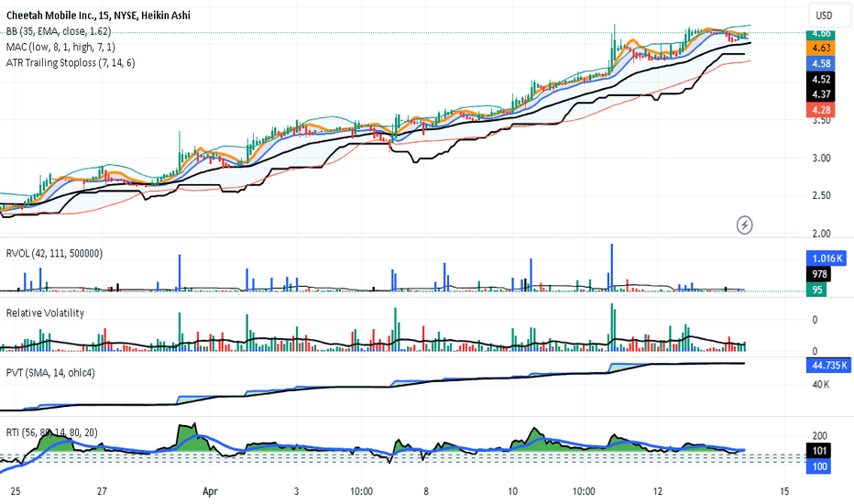854x504 pixels.
Task: Click the 8 date on time axis
Action: (x=426, y=491)
